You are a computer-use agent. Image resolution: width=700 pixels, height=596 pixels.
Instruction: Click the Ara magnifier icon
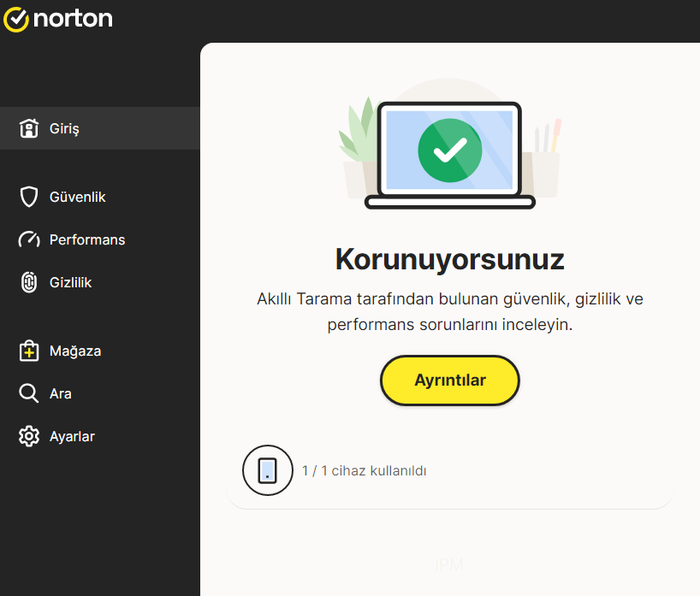(29, 393)
